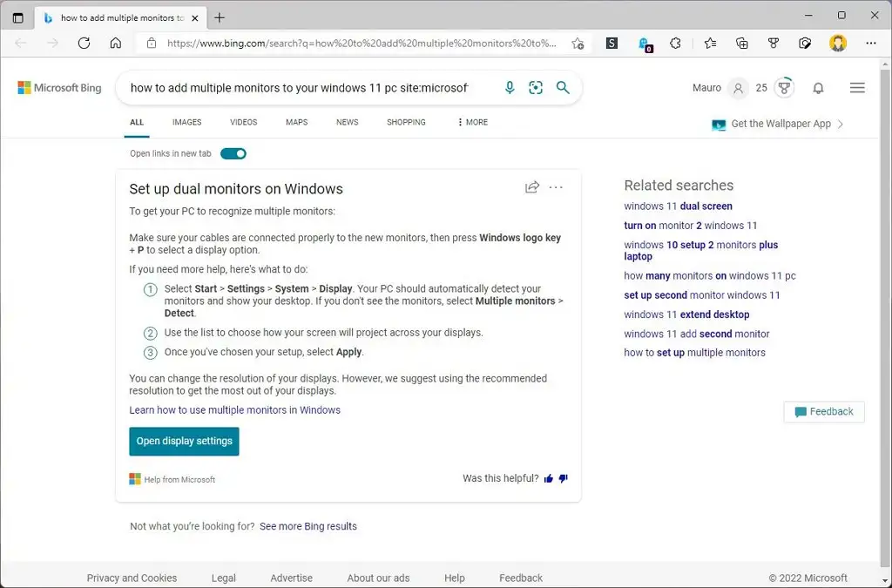Give a thumbs up to Was this helpful
Screen dimensions: 892x588
[x=548, y=478]
